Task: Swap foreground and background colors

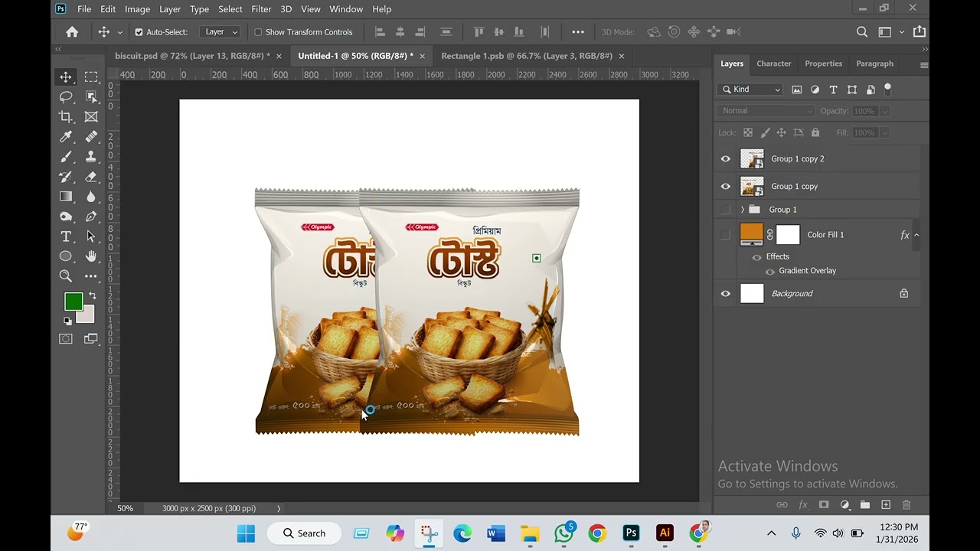Action: click(x=93, y=295)
